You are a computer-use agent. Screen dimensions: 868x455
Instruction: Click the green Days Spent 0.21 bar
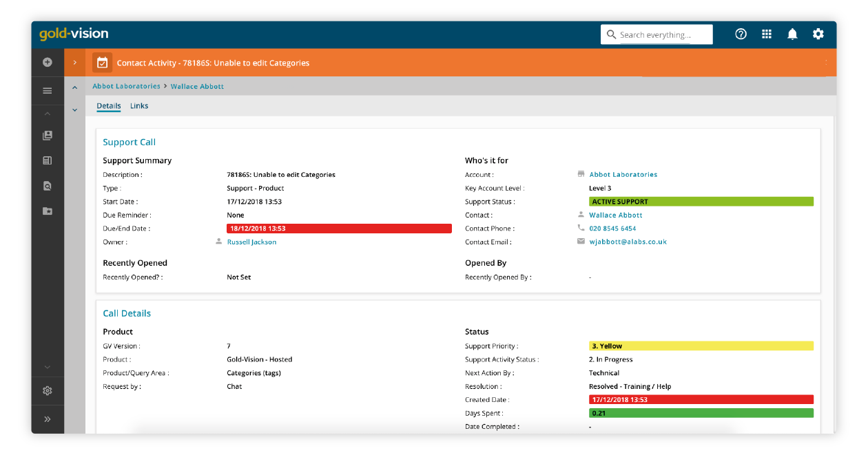[701, 414]
